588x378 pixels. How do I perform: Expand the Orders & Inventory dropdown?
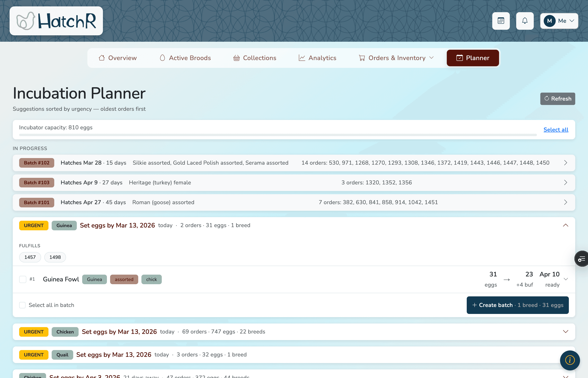[432, 58]
